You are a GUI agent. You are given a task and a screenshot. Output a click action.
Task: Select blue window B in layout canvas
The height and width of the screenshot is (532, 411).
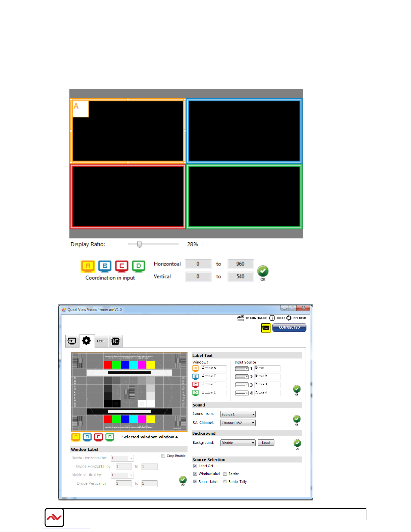(244, 131)
